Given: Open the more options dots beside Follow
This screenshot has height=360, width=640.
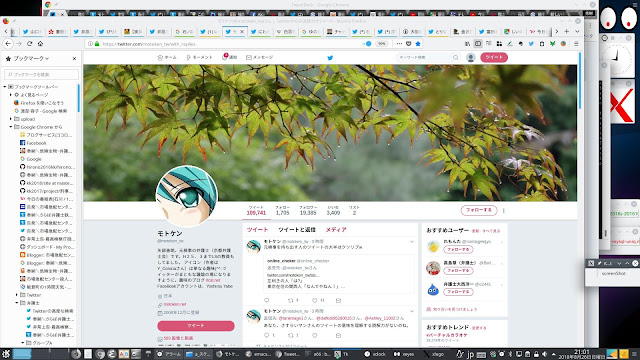Looking at the screenshot, I should [504, 211].
